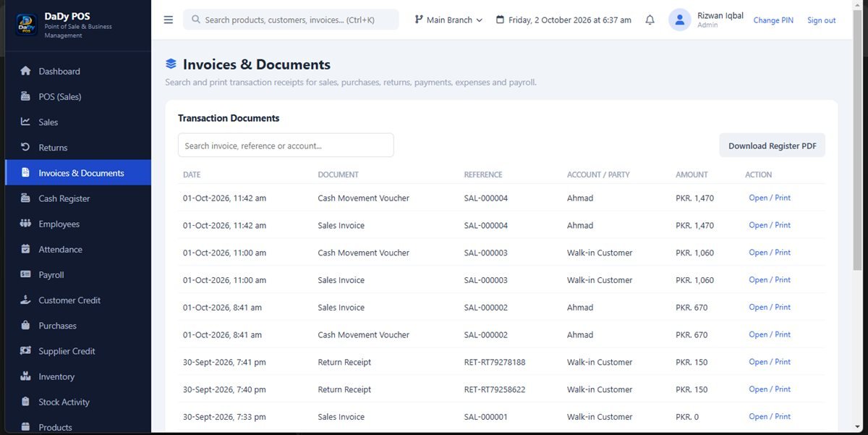The image size is (868, 435).
Task: Click the Invoices & Documents file icon
Action: (25, 173)
